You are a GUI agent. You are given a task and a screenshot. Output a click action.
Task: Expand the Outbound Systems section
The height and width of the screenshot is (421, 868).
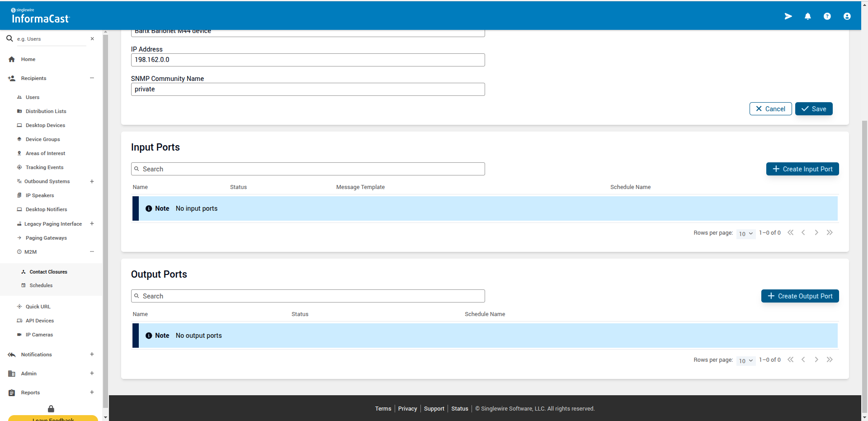(92, 181)
